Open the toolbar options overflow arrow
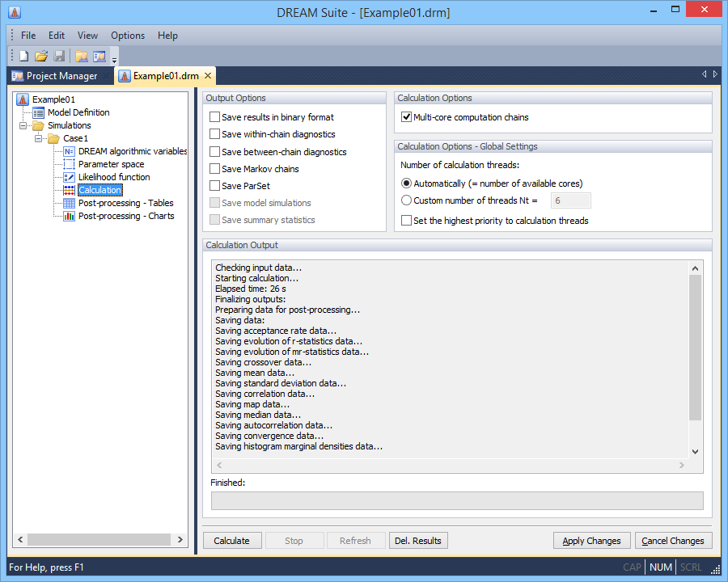 pos(114,59)
